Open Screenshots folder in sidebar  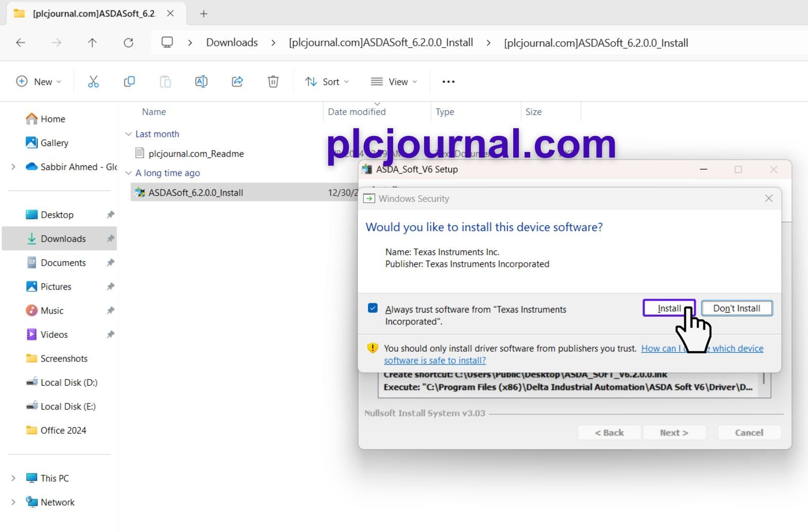pos(57,358)
